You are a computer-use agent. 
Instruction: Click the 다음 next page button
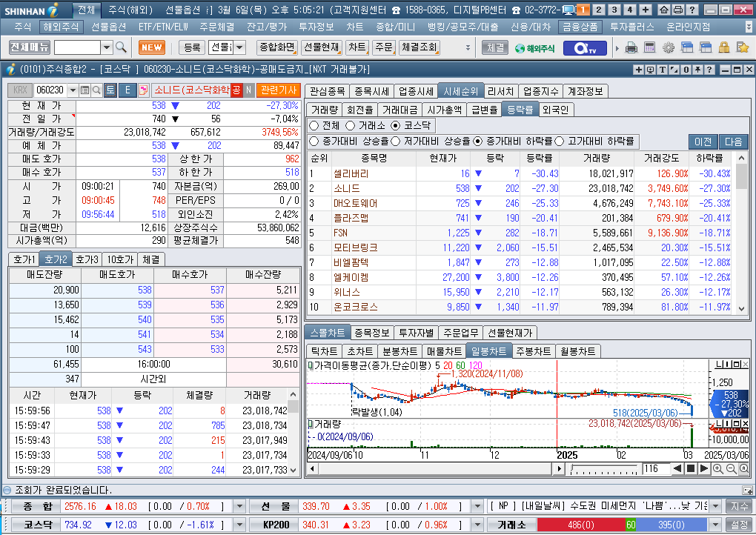[x=733, y=142]
